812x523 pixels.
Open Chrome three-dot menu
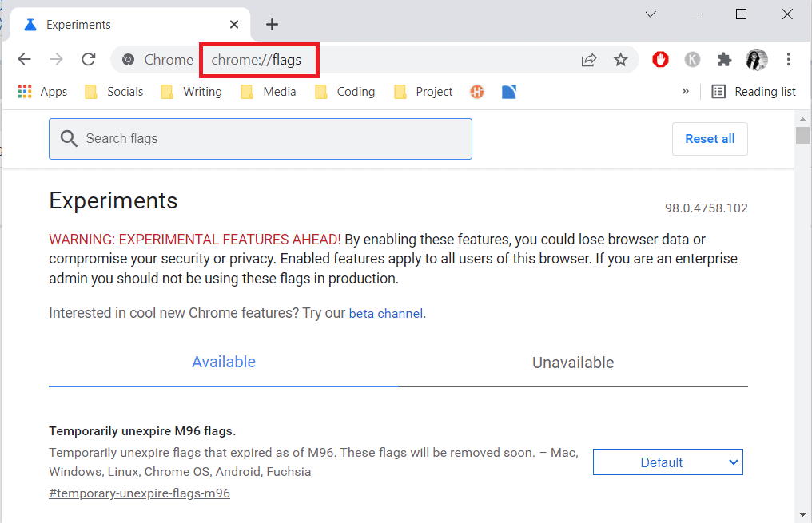[788, 60]
